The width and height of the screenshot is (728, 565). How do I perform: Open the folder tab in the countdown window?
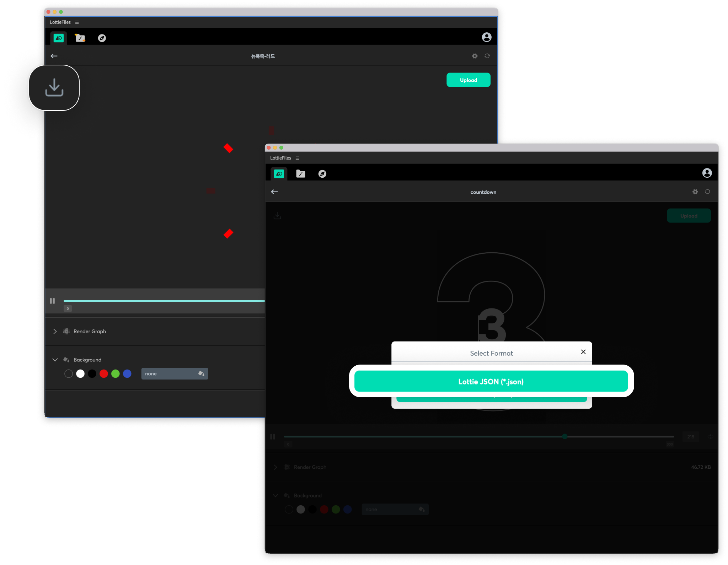(x=301, y=173)
